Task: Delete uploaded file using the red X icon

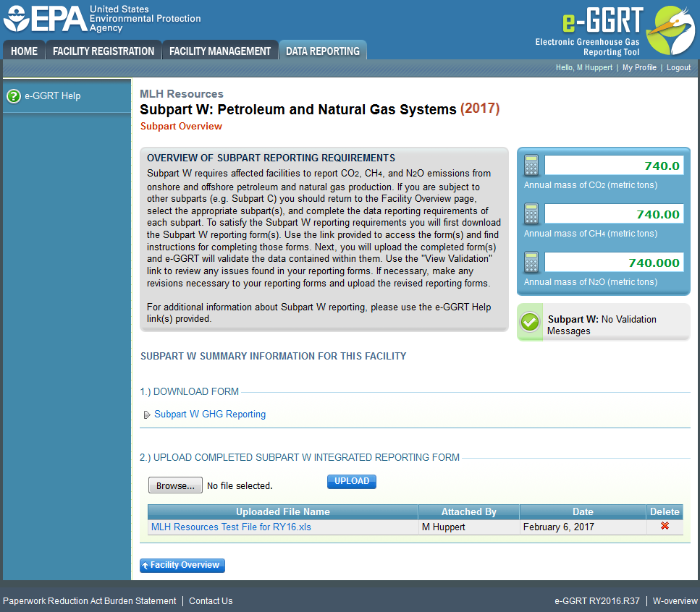Action: 665,526
